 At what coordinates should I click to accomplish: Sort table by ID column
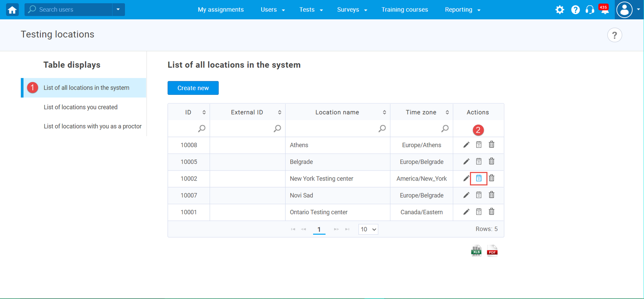[204, 113]
